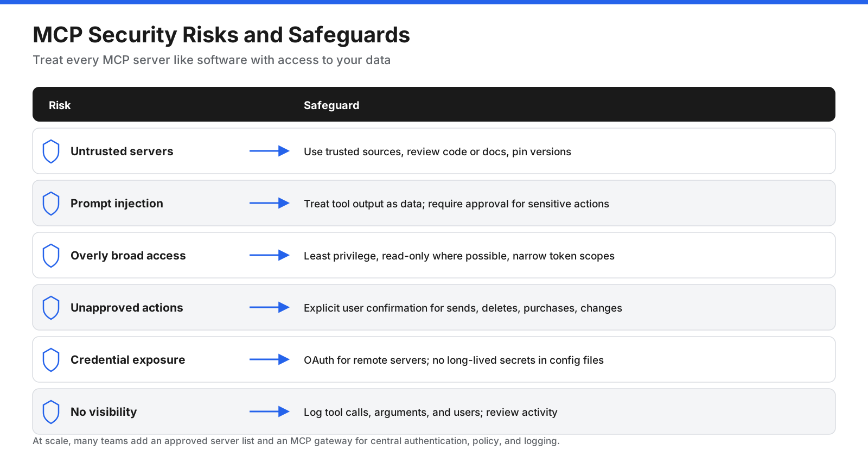
Task: Click the blue arrow in the Overly broad access row
Action: [270, 255]
